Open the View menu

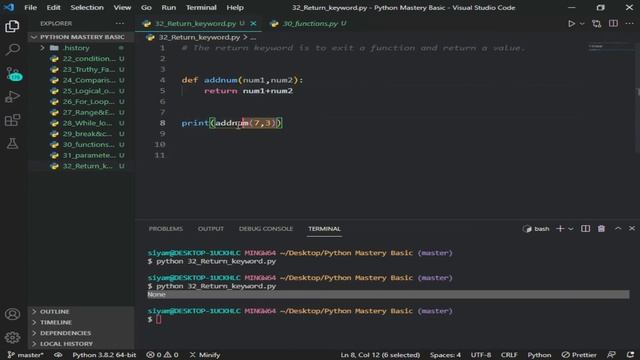coord(122,8)
